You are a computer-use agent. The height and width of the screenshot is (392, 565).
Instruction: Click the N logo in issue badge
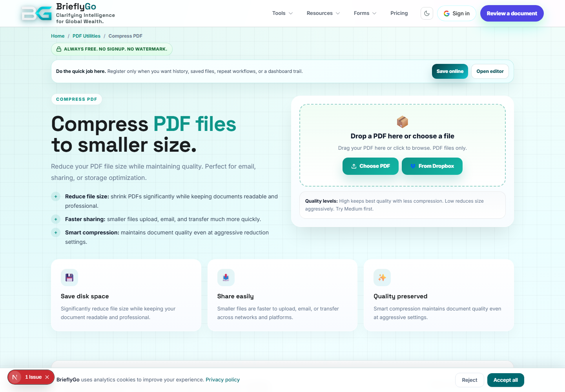(15, 377)
